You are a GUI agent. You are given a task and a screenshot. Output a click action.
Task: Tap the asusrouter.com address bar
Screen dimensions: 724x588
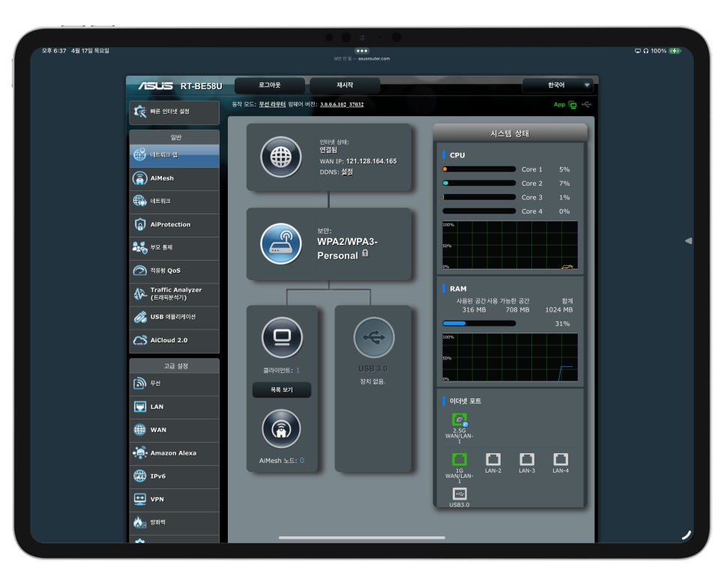click(x=362, y=58)
